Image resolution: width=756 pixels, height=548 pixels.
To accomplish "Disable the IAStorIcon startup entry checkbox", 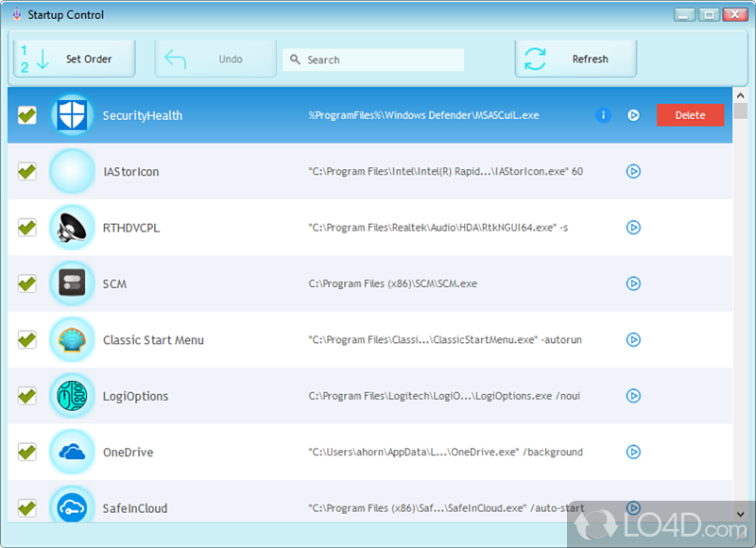I will [27, 172].
